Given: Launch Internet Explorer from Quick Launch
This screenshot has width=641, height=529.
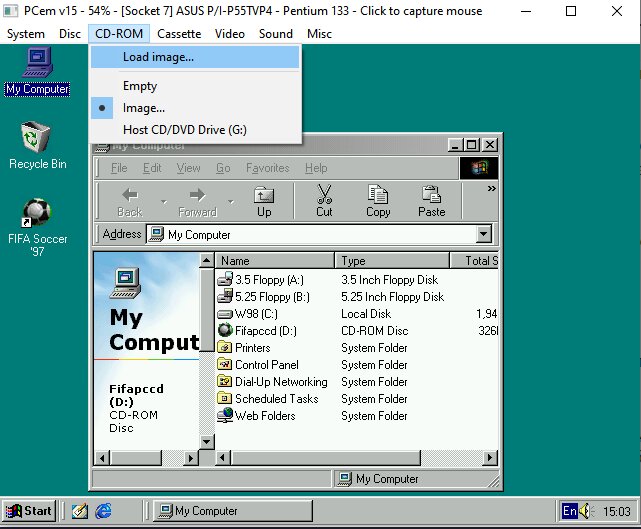Looking at the screenshot, I should pyautogui.click(x=103, y=511).
